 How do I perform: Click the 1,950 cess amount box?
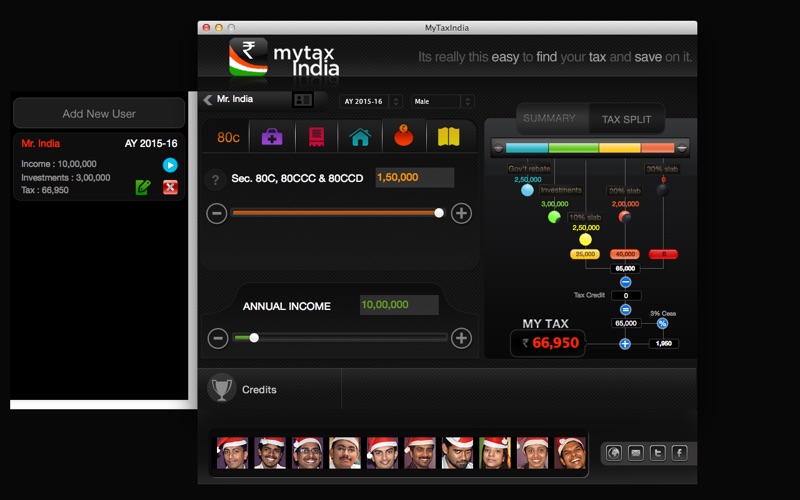click(663, 343)
